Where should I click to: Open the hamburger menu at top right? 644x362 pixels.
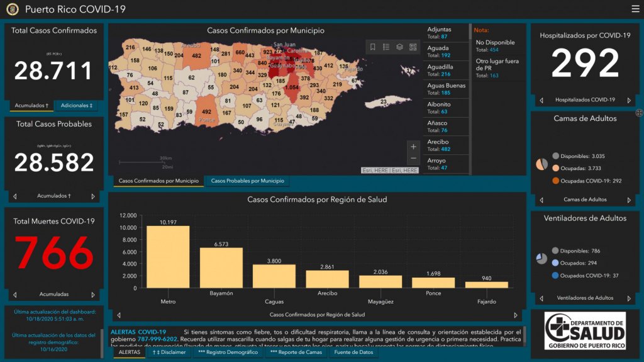(x=635, y=9)
